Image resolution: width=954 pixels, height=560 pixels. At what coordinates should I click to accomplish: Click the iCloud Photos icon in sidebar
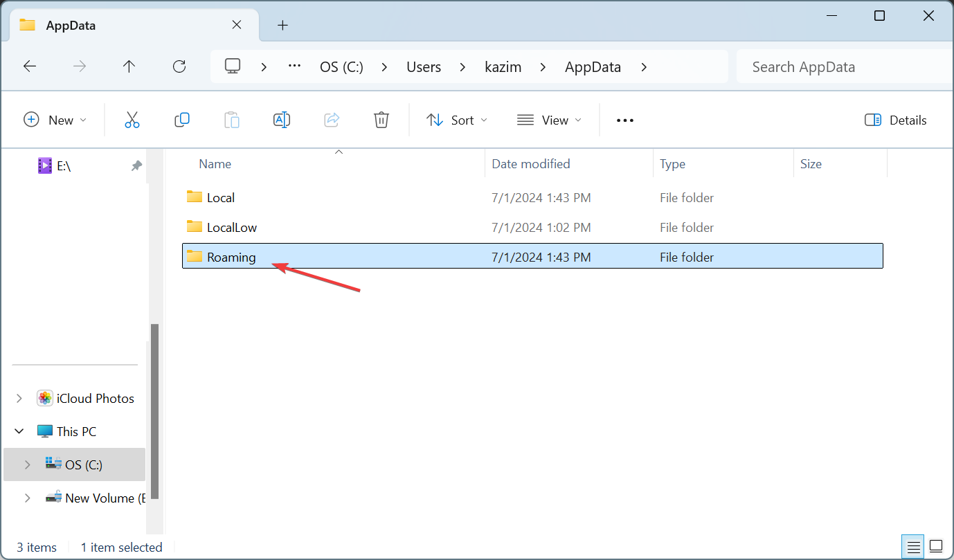click(45, 398)
